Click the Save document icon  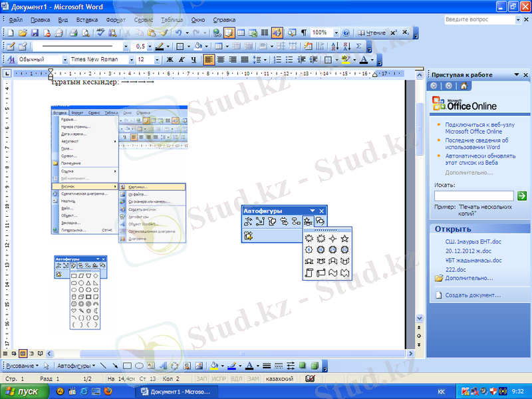(x=35, y=33)
